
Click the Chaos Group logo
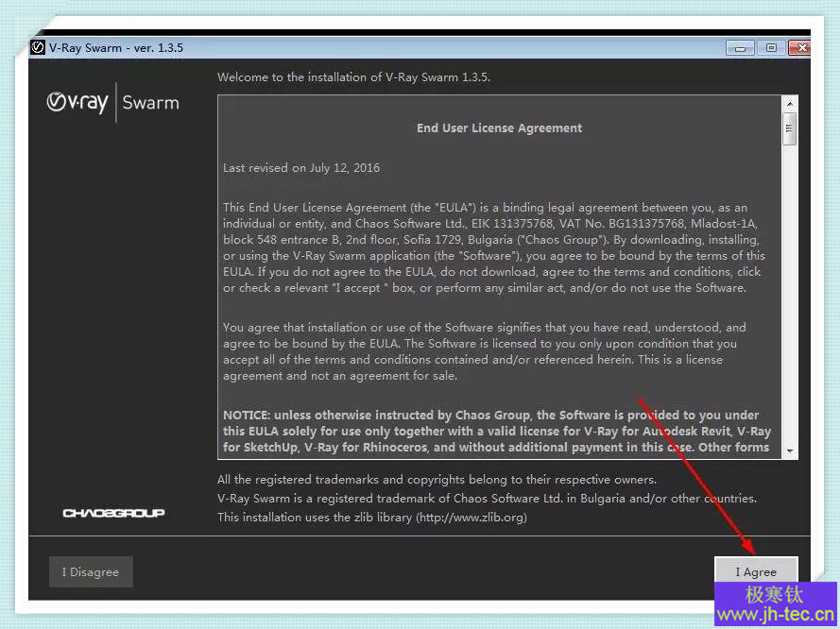click(x=113, y=513)
